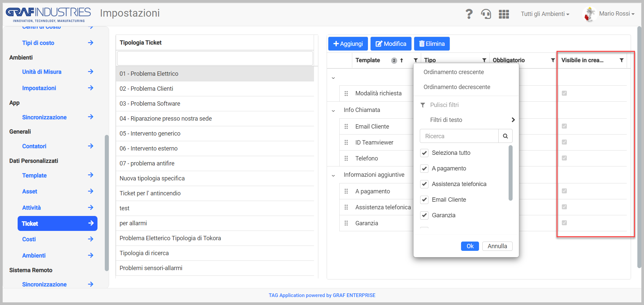Click the Aggiungi button
644x305 pixels.
click(x=348, y=44)
